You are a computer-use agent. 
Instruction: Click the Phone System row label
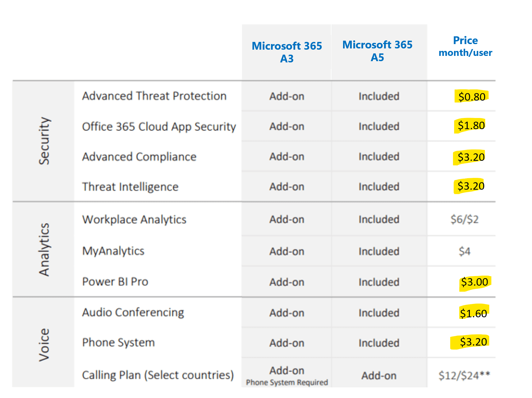(x=118, y=342)
